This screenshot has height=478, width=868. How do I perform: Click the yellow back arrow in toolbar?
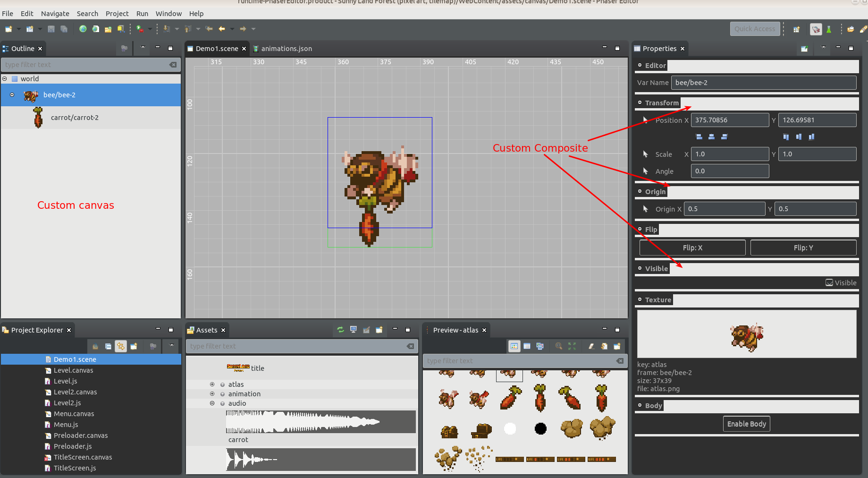tap(222, 29)
